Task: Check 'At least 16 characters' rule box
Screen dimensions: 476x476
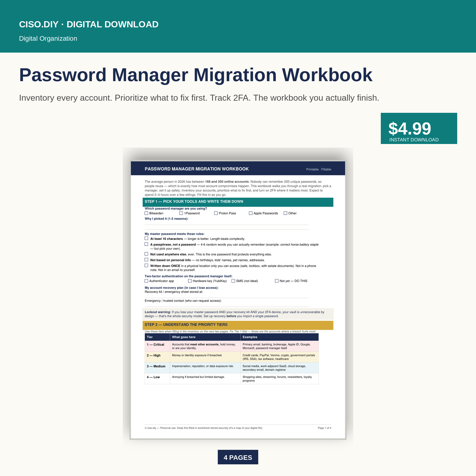Action: pos(146,238)
